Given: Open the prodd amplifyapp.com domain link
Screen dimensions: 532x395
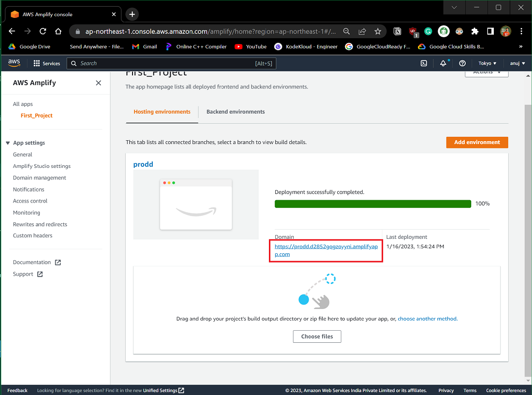Looking at the screenshot, I should pos(326,250).
